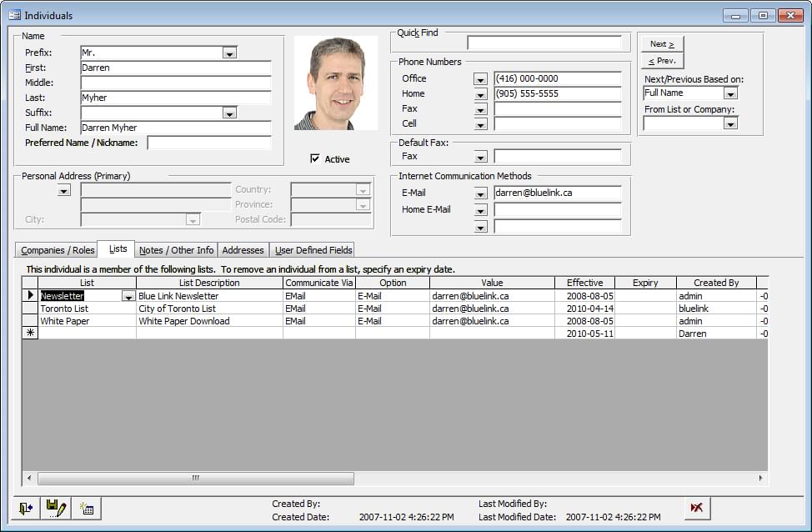Toggle the Active checkbox
Screen dimensions: 812x532
(x=315, y=158)
